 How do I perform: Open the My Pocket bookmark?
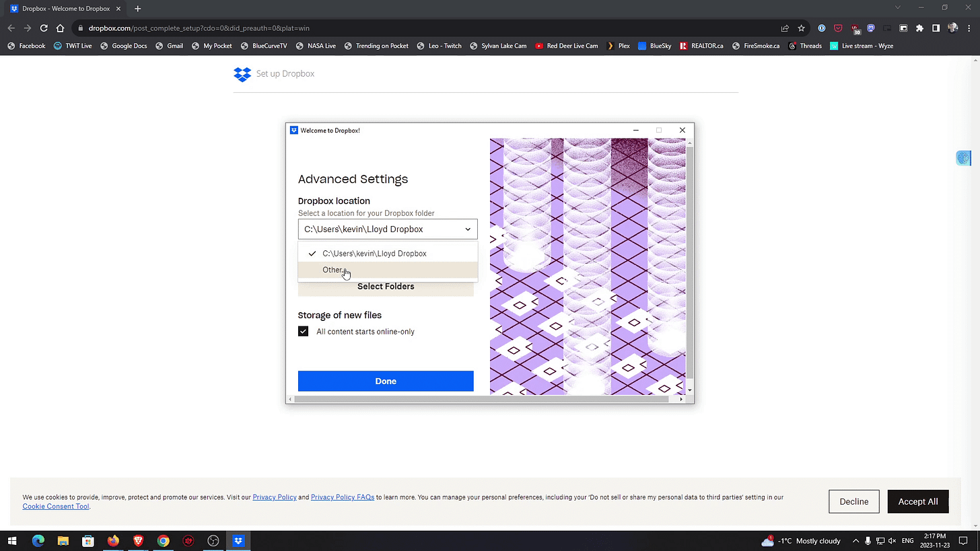tap(211, 46)
